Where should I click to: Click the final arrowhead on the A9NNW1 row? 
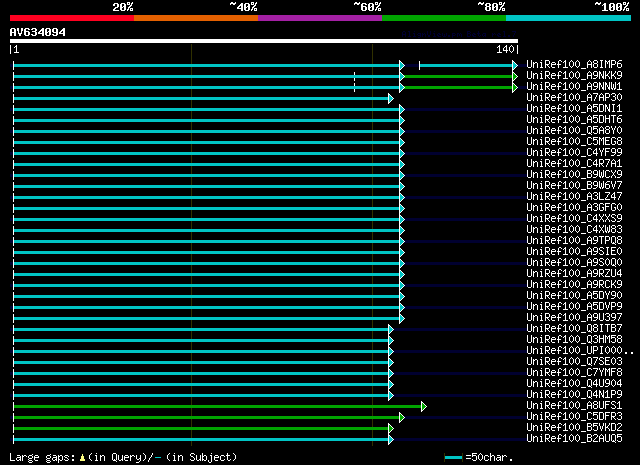coord(515,87)
